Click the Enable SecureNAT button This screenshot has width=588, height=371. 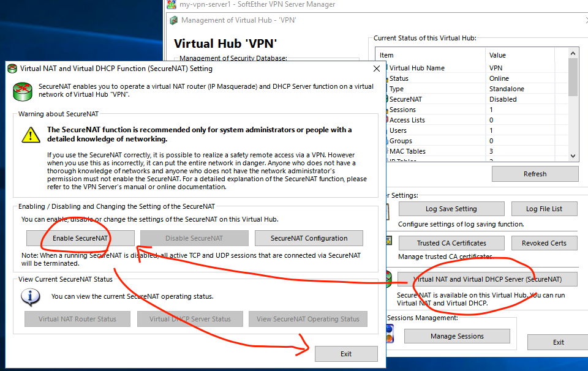tap(80, 238)
